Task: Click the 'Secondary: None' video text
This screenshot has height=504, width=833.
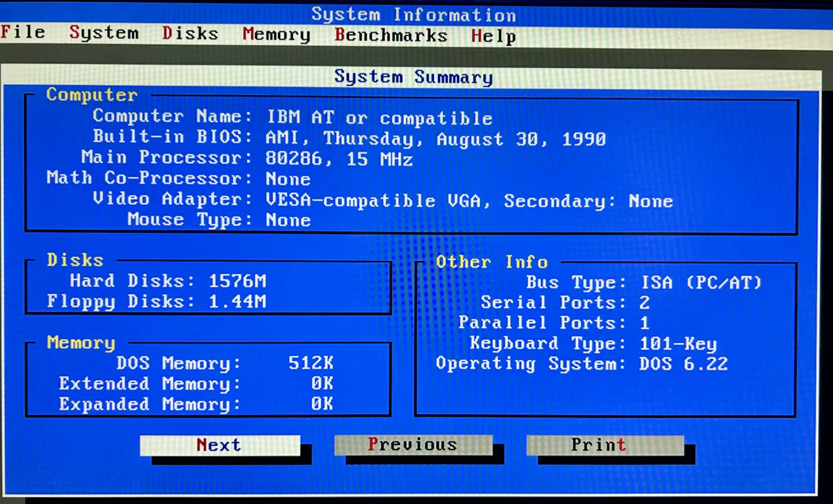Action: click(588, 201)
